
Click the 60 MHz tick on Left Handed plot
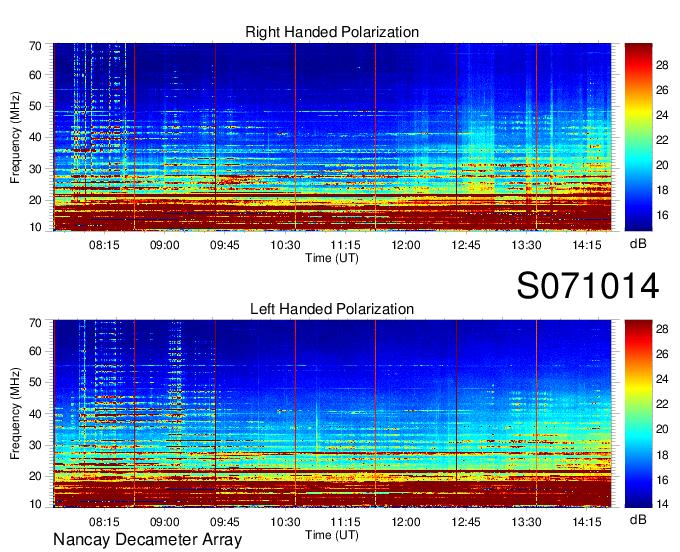click(x=35, y=351)
